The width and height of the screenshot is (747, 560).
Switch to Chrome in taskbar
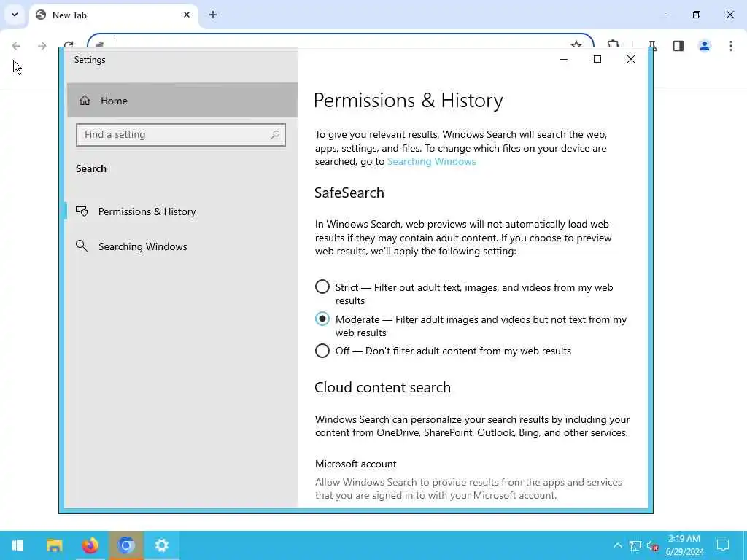pos(126,545)
